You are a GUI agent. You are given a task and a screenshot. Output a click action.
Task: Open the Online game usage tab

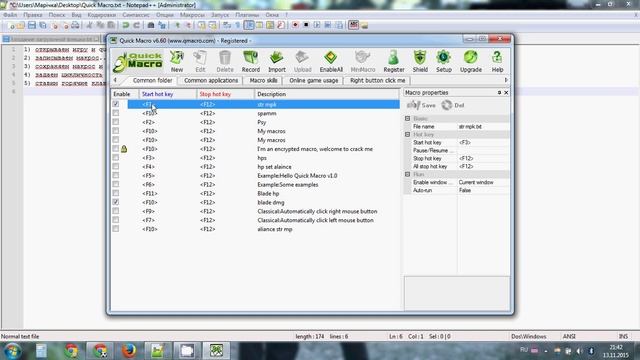(x=313, y=81)
